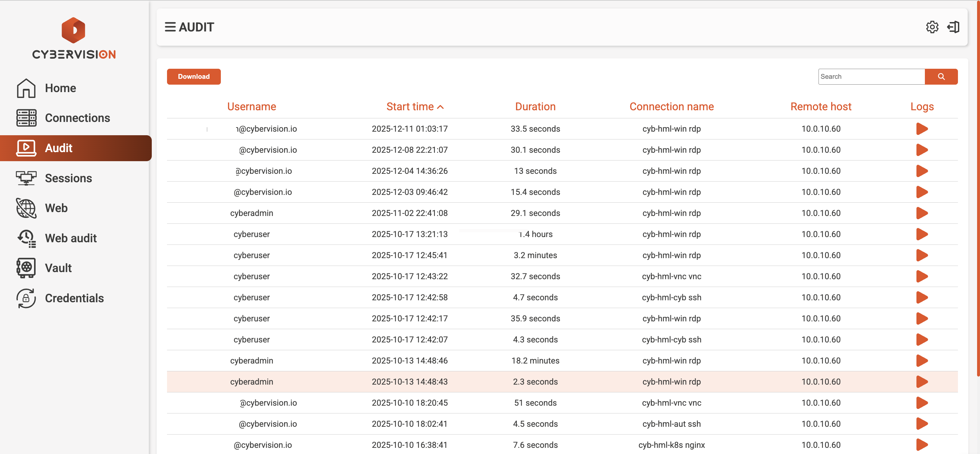Open the Vault page from sidebar
The height and width of the screenshot is (454, 980).
coord(58,268)
